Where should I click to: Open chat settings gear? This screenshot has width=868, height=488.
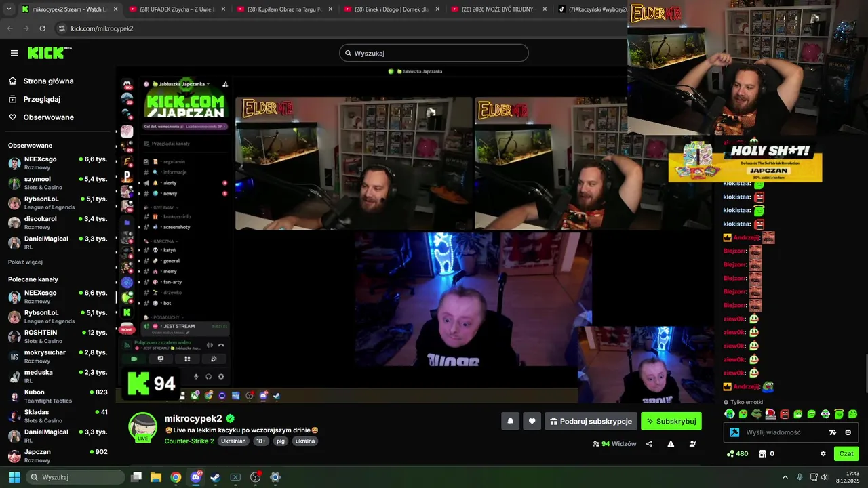coord(823,453)
